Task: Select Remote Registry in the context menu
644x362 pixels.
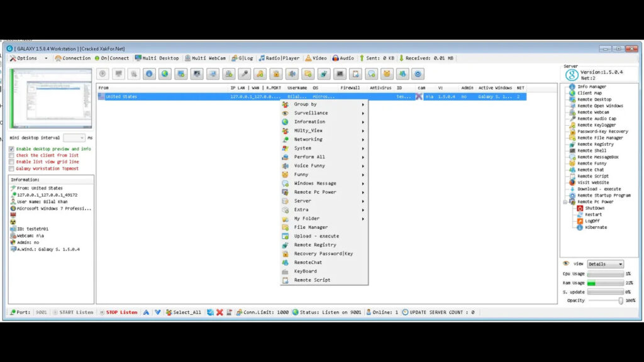Action: point(324,244)
